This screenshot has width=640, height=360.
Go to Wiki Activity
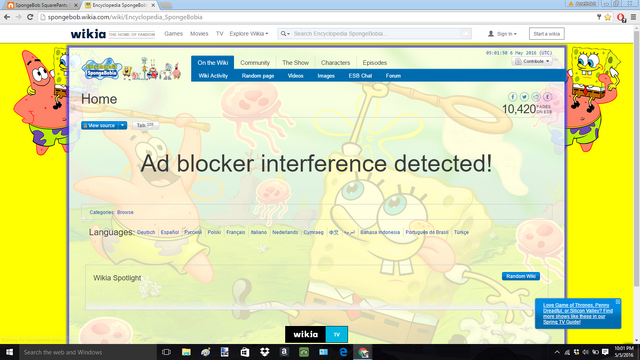(213, 76)
